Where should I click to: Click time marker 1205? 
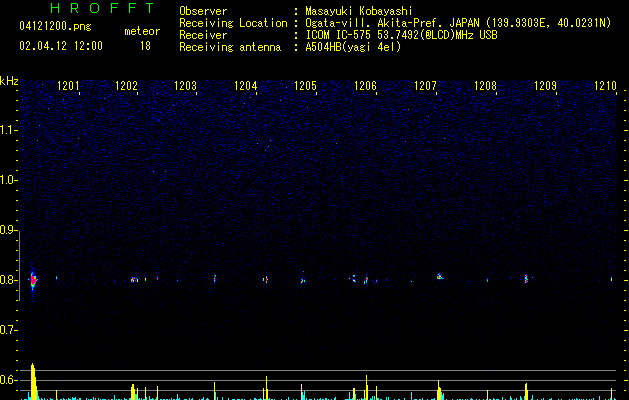305,86
